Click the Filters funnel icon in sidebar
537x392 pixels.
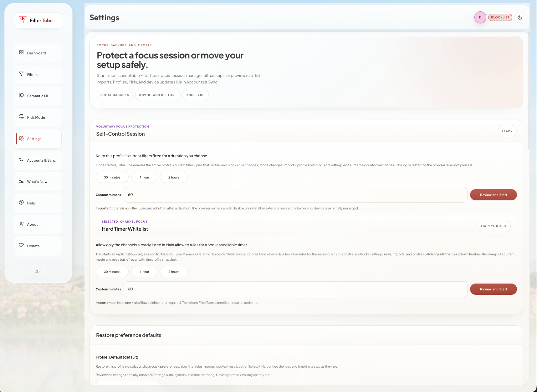tap(21, 74)
